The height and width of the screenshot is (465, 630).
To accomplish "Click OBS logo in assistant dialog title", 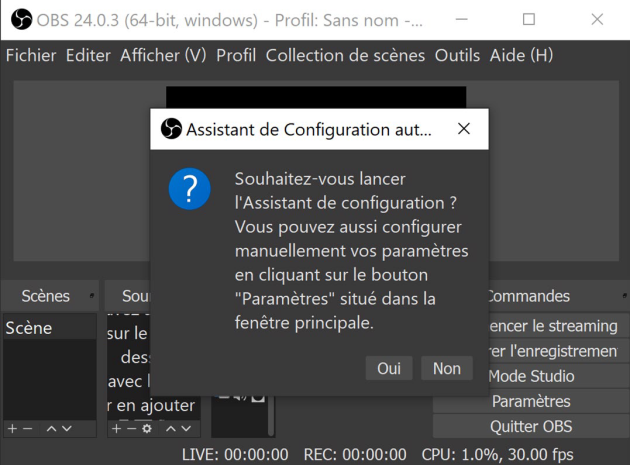I will point(171,129).
